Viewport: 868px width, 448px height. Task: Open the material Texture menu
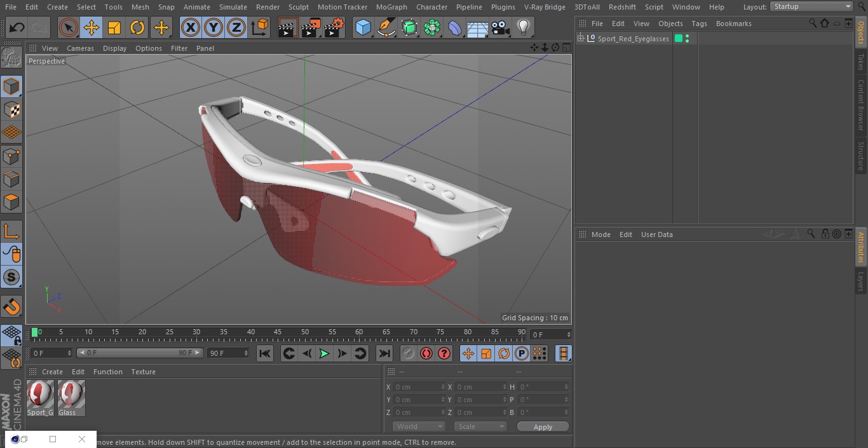click(143, 372)
